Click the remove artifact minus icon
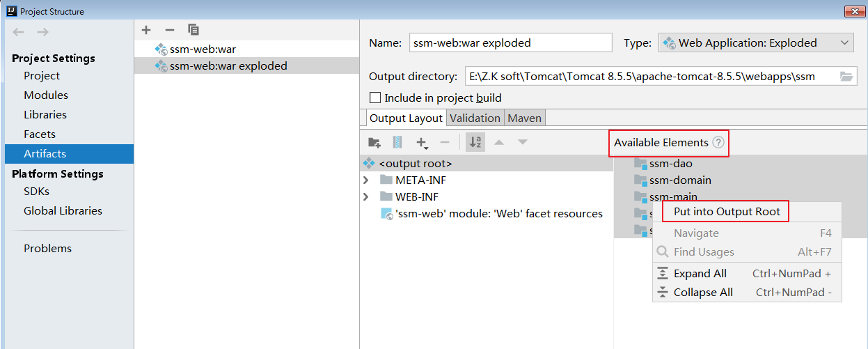The image size is (868, 349). pyautogui.click(x=169, y=30)
